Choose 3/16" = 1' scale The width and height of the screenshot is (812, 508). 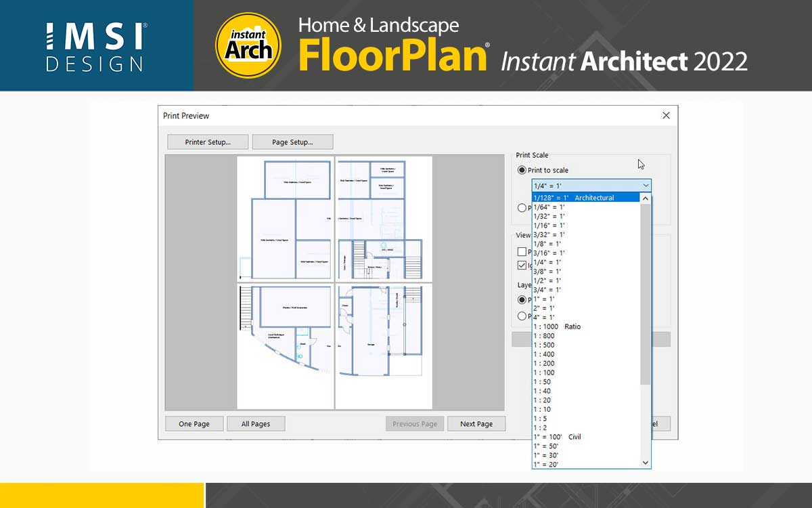(585, 253)
